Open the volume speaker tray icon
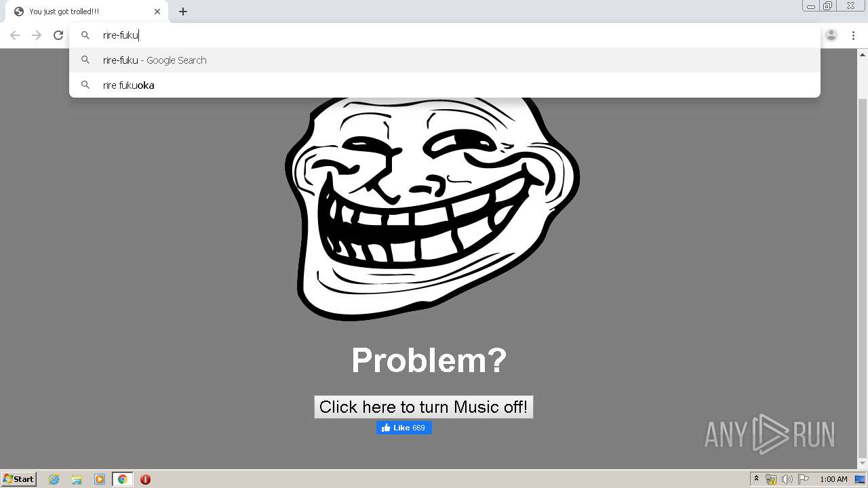 pos(787,479)
